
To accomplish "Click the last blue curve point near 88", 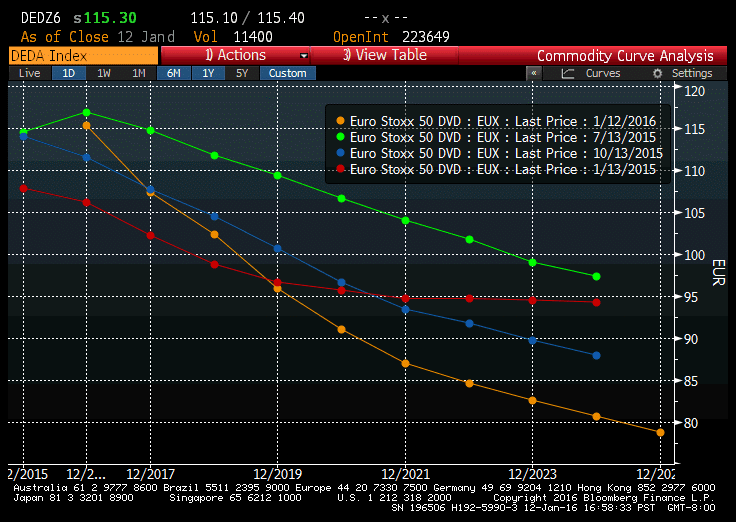I will [x=596, y=355].
